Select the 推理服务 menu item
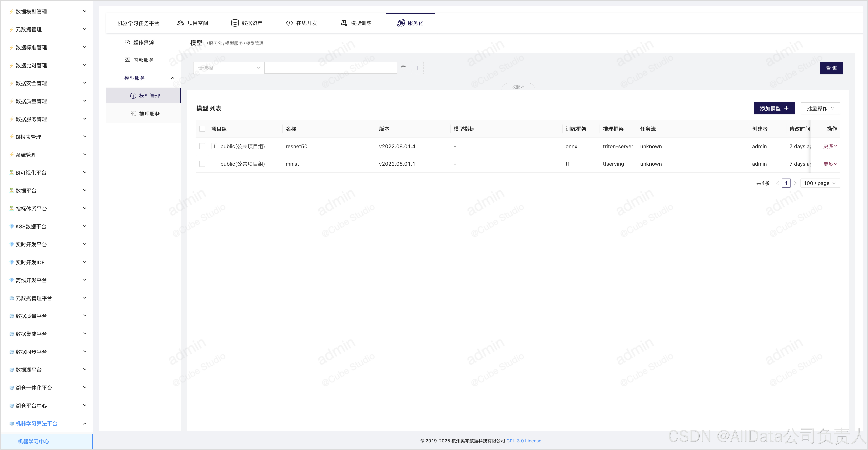This screenshot has height=450, width=868. (x=143, y=114)
